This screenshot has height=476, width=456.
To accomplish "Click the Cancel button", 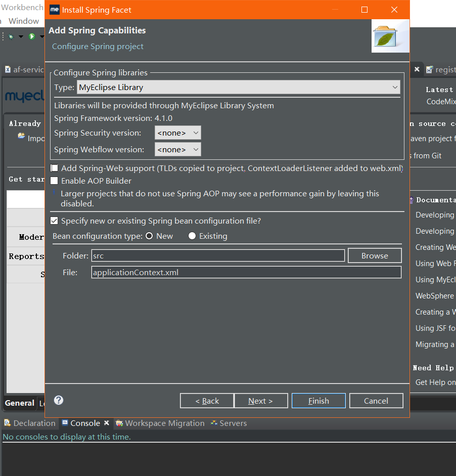I will coord(376,401).
